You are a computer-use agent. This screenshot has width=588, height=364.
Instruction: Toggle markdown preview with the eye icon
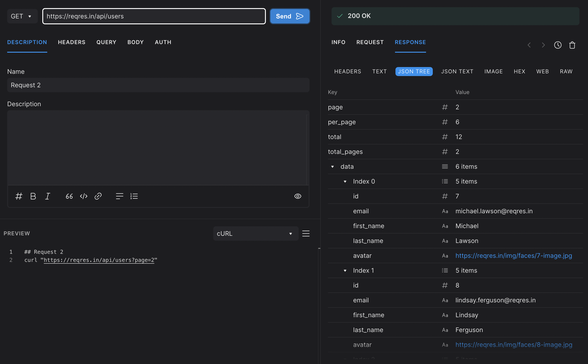298,196
